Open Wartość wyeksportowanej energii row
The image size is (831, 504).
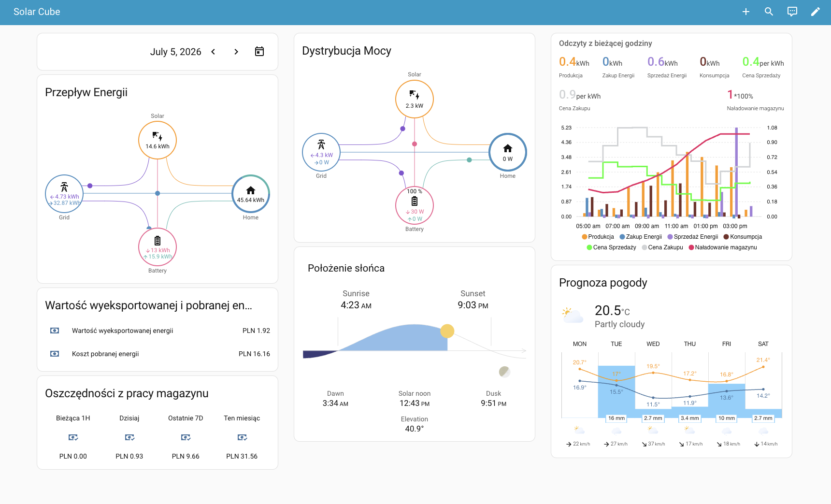click(158, 331)
